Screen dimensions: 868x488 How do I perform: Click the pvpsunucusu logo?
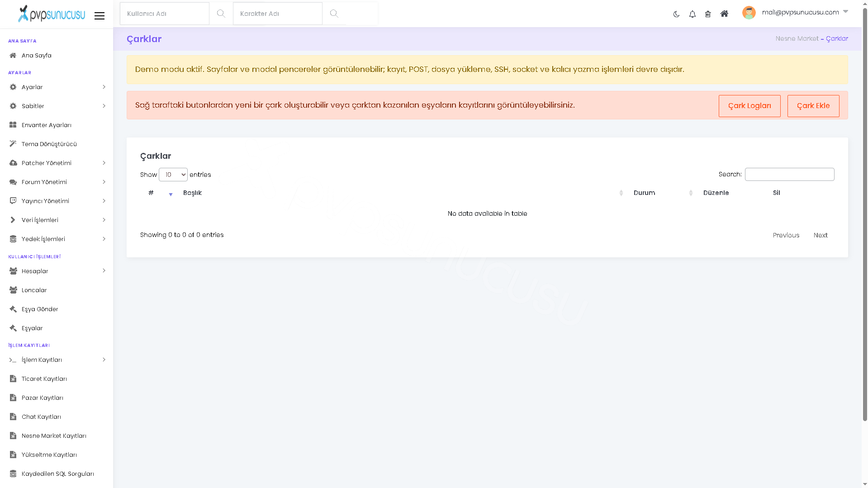[x=51, y=14]
